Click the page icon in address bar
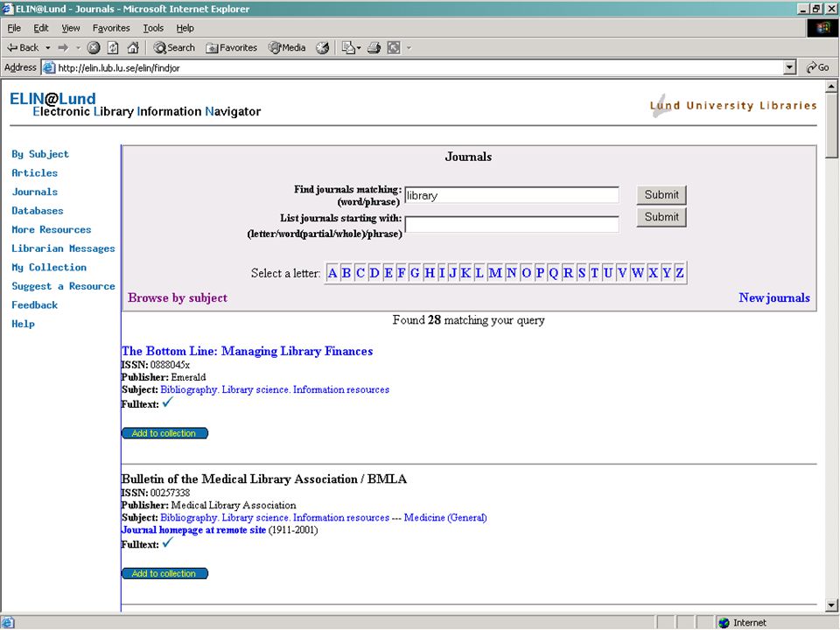The image size is (840, 630). 49,67
